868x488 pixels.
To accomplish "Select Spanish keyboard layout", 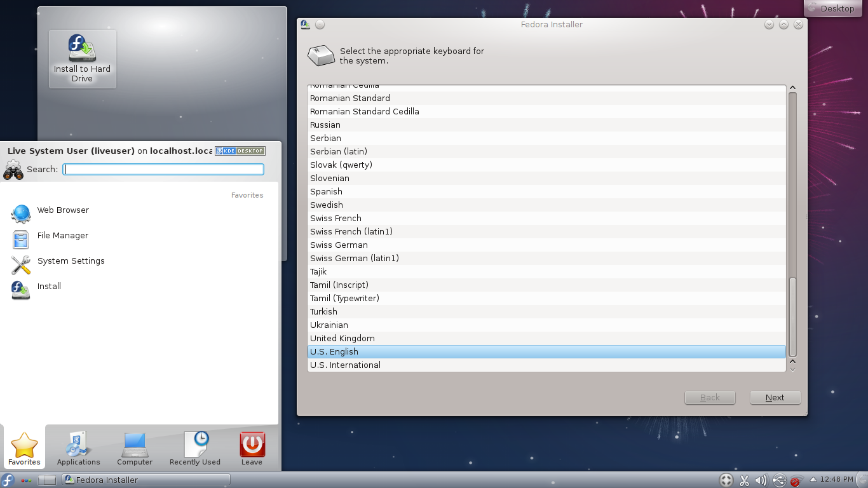I will point(546,192).
